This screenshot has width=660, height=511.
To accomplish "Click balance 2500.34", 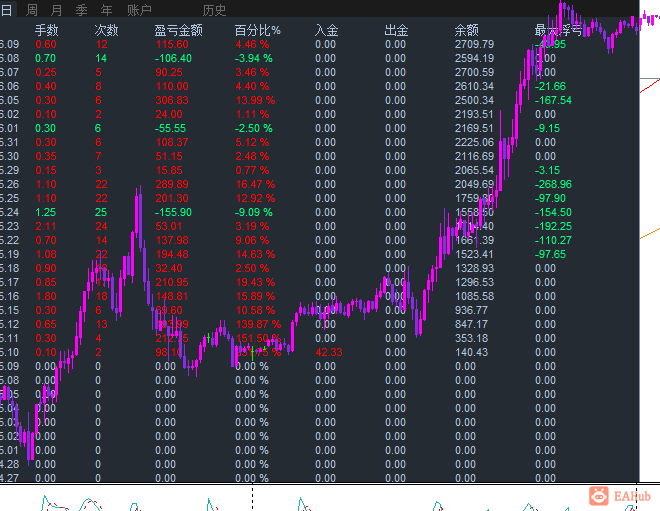I will coord(474,100).
